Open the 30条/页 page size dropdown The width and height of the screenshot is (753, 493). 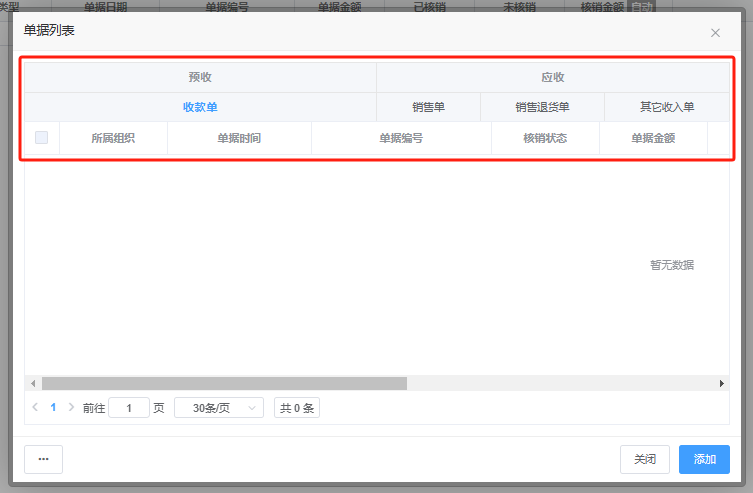219,408
